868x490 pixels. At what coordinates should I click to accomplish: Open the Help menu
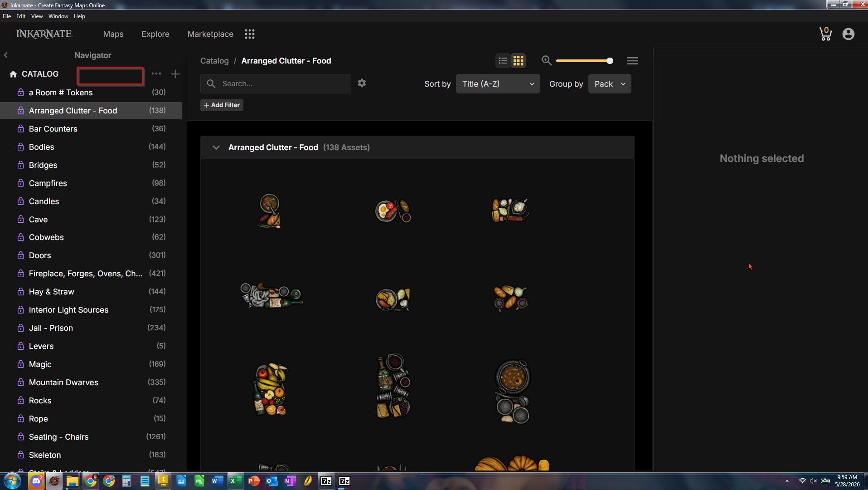click(79, 16)
